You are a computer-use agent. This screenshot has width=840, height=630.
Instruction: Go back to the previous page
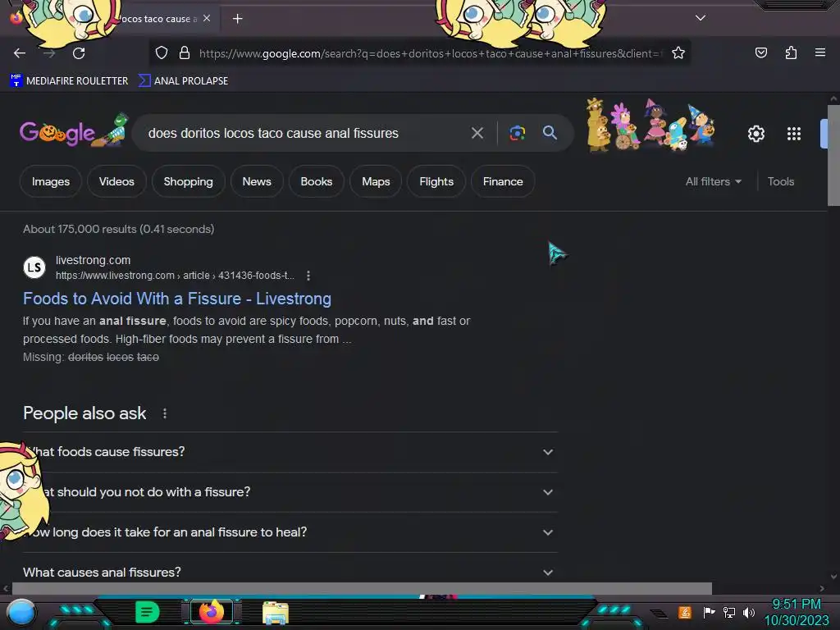20,53
